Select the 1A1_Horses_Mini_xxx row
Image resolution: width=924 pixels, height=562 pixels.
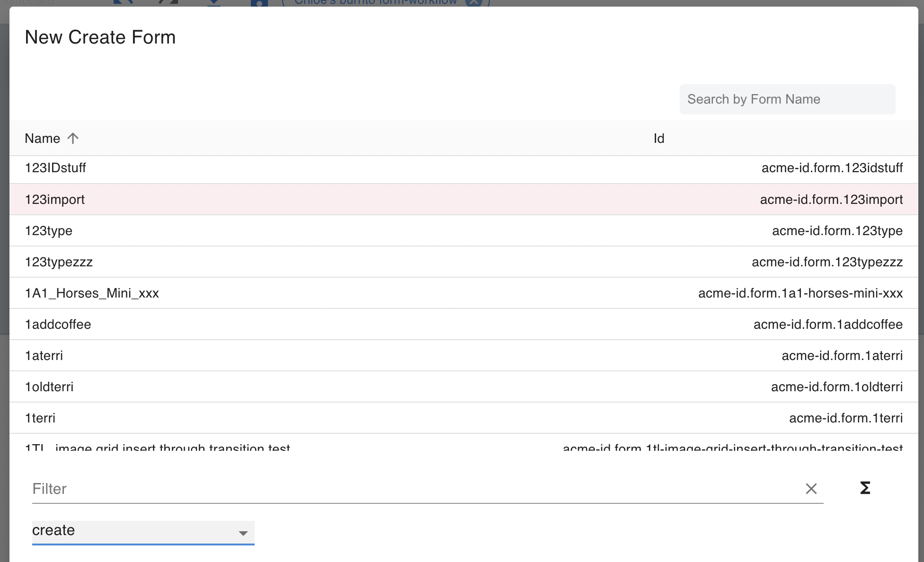click(92, 293)
